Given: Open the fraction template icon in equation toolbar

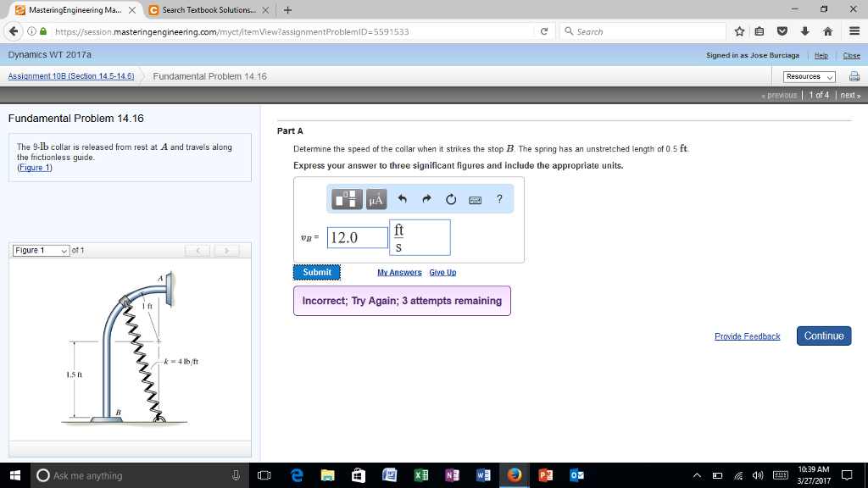Looking at the screenshot, I should [x=346, y=199].
